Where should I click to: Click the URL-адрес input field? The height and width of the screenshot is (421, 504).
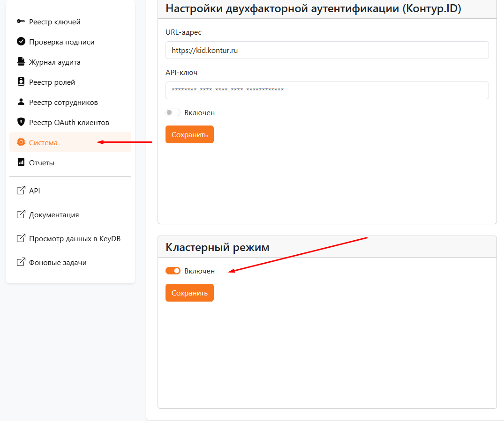tap(327, 50)
